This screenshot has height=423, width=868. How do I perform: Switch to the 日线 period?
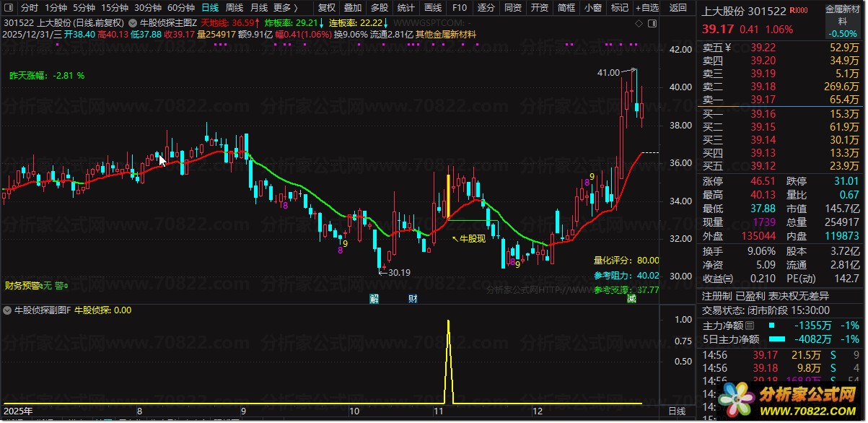click(210, 8)
